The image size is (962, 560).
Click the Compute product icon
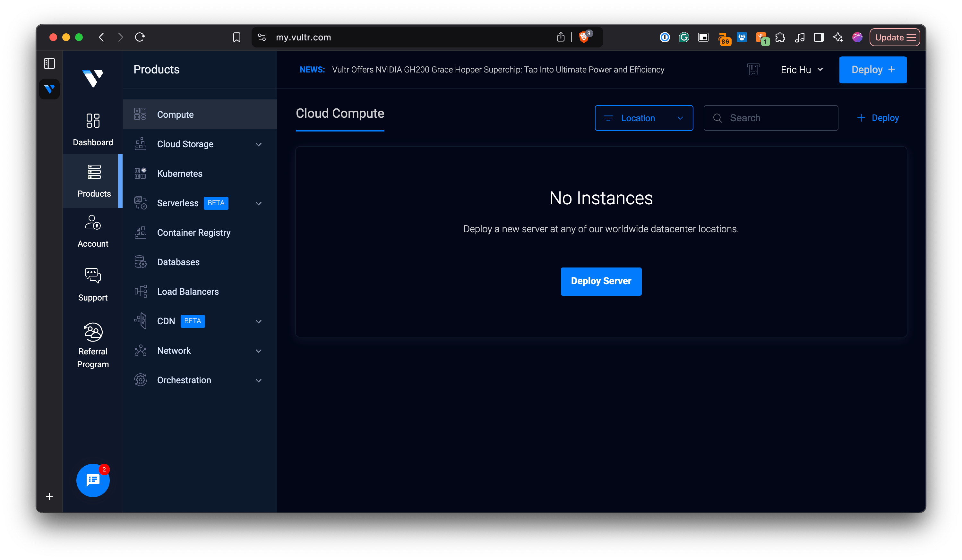point(140,114)
